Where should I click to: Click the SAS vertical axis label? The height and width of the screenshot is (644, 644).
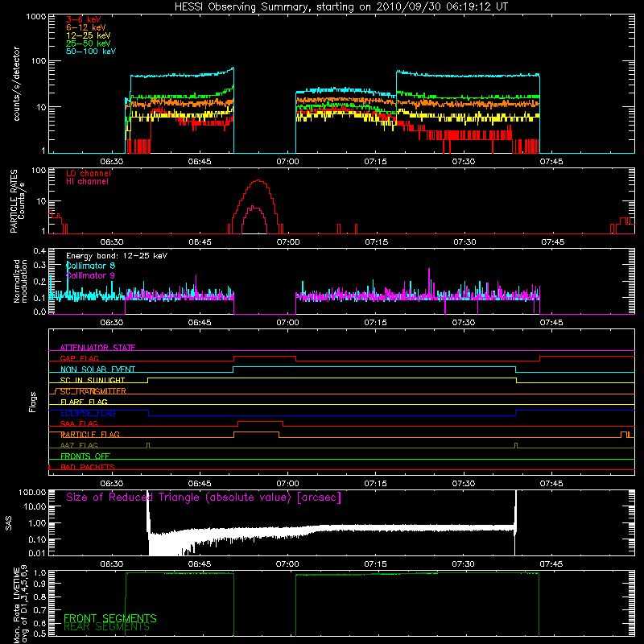point(9,522)
